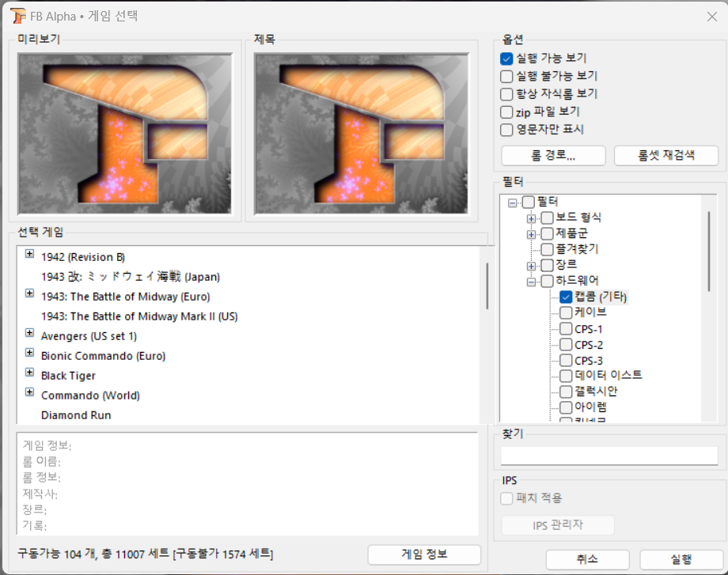728x575 pixels.
Task: Check the CPS-1 hardware filter
Action: coord(566,328)
